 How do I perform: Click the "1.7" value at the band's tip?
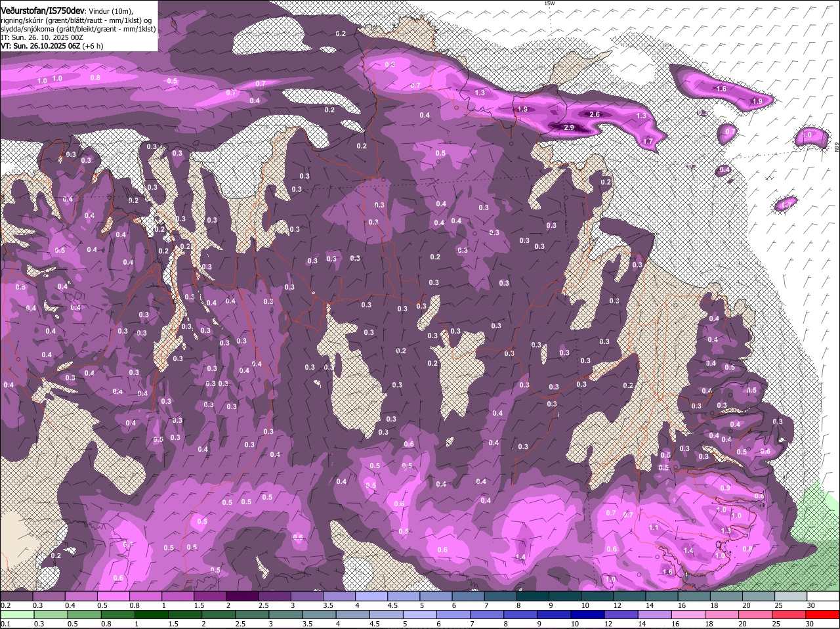click(648, 141)
